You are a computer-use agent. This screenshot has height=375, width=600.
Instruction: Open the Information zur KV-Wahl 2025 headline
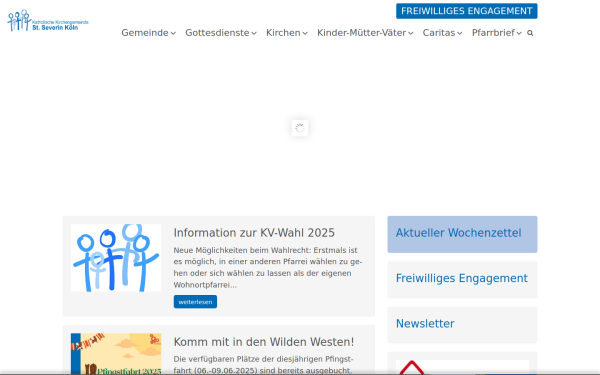pyautogui.click(x=254, y=233)
